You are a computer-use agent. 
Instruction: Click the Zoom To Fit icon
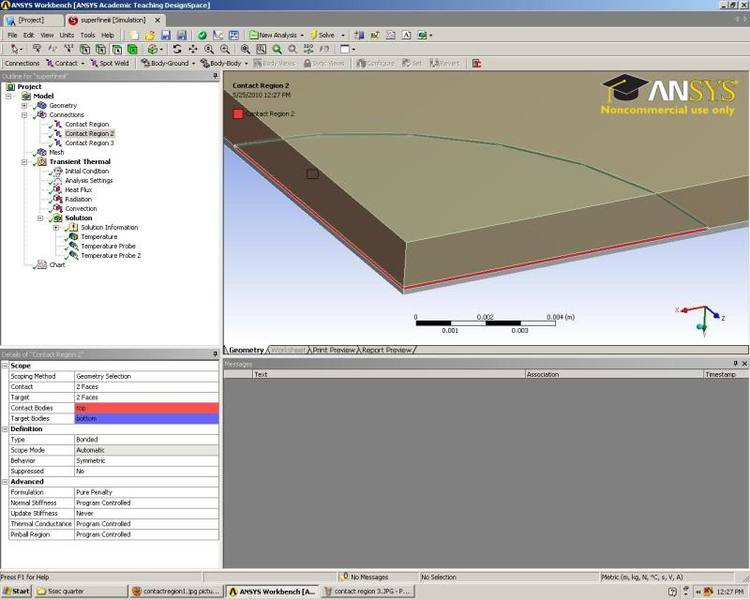(x=245, y=49)
